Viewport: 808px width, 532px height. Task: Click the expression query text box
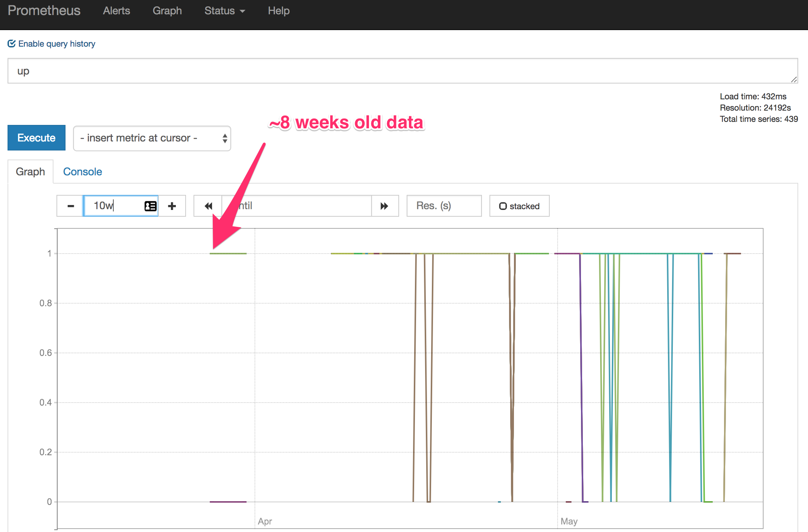tap(402, 71)
